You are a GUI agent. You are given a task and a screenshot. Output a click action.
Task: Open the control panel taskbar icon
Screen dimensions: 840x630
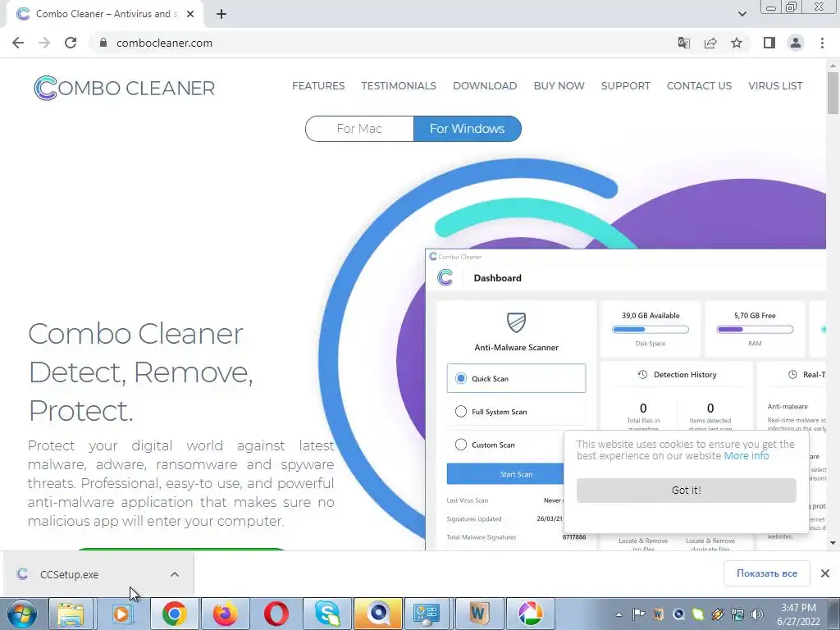428,614
